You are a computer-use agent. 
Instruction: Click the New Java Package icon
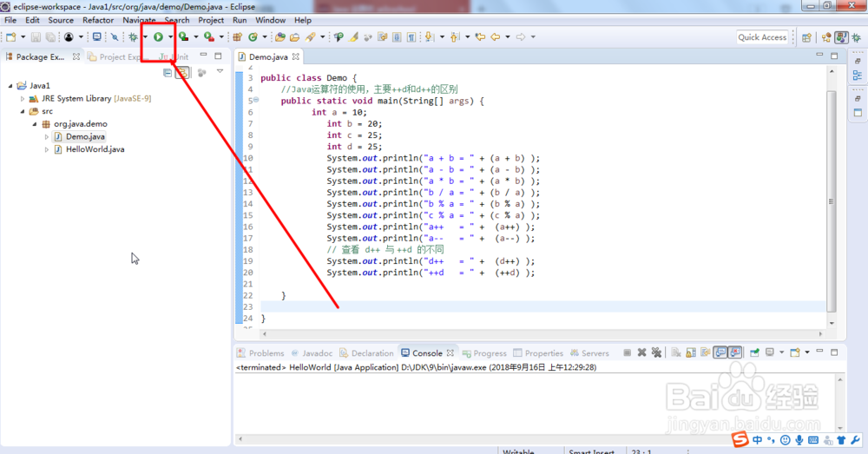pyautogui.click(x=238, y=37)
